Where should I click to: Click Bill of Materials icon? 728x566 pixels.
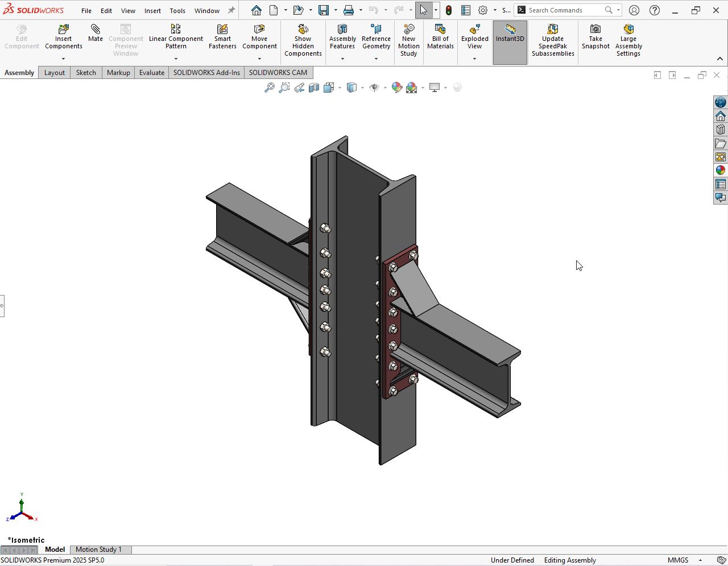pos(440,37)
